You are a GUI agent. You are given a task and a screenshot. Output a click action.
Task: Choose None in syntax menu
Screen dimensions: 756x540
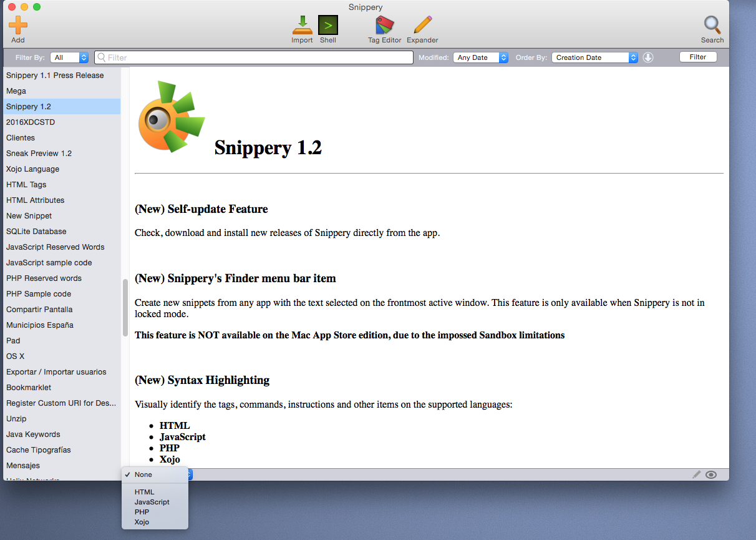click(155, 474)
